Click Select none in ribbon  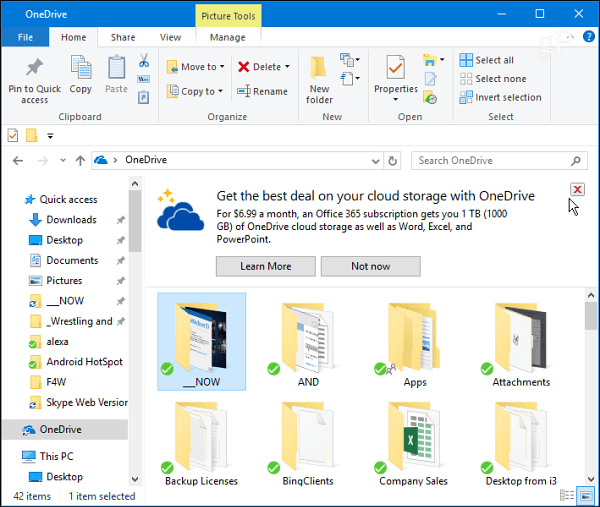493,79
